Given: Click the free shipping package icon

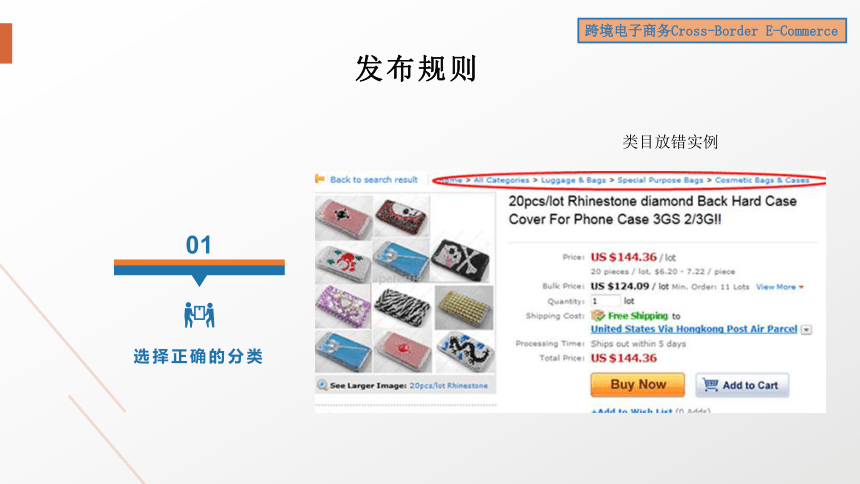Looking at the screenshot, I should (x=598, y=316).
